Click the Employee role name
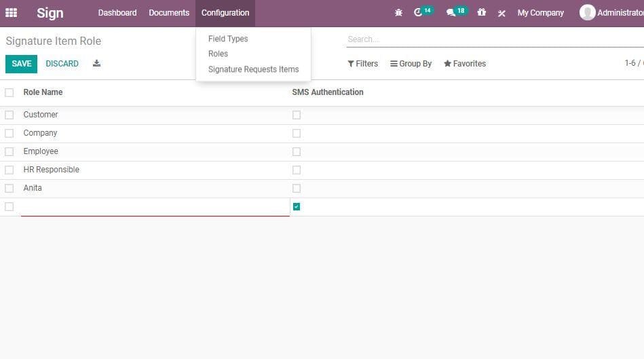This screenshot has height=359, width=644. 41,151
